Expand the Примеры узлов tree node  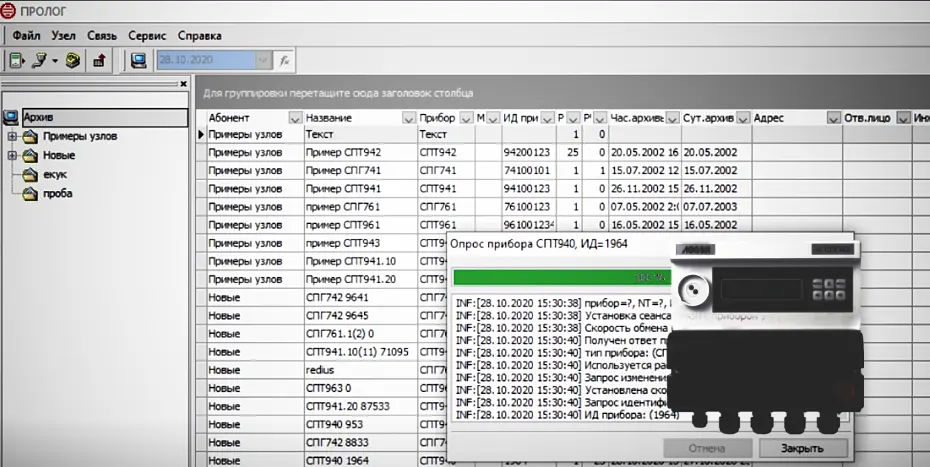[11, 137]
